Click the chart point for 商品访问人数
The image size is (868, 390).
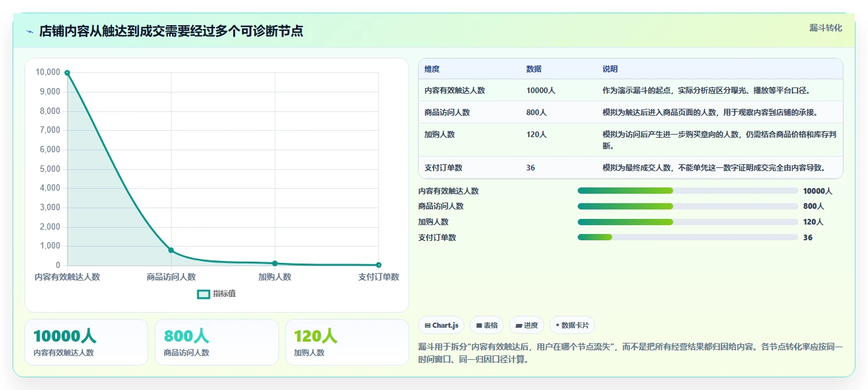point(171,250)
